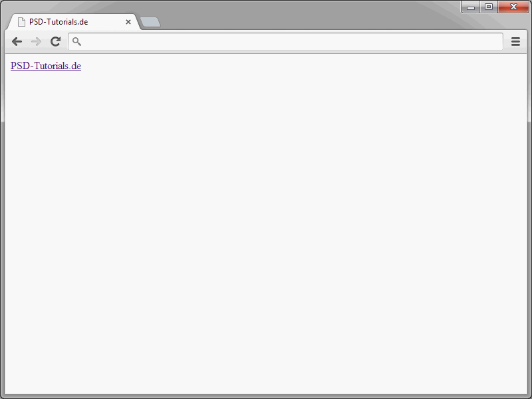Maximize the browser window
The image size is (532, 399).
point(489,7)
